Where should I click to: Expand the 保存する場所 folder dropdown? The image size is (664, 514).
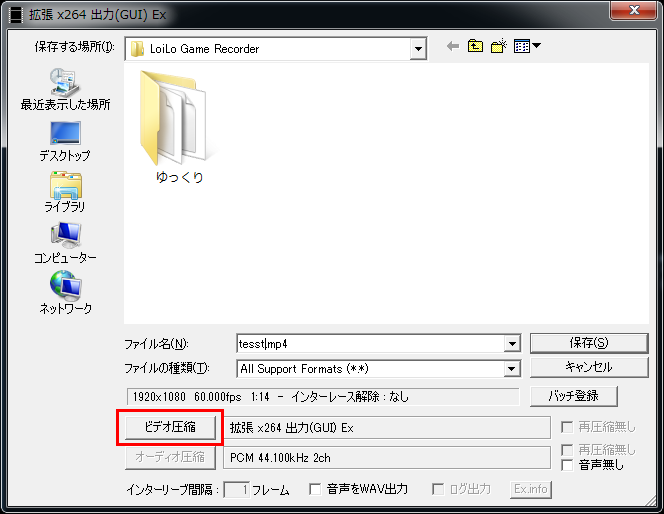(418, 49)
